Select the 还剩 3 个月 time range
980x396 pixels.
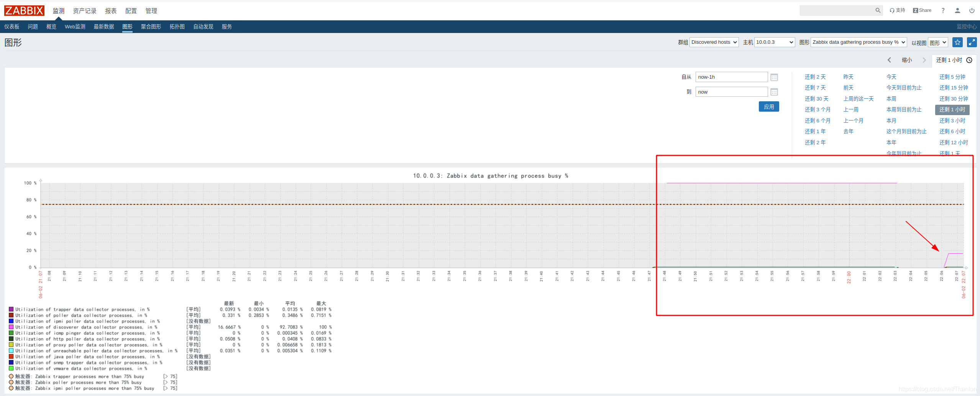click(x=817, y=109)
